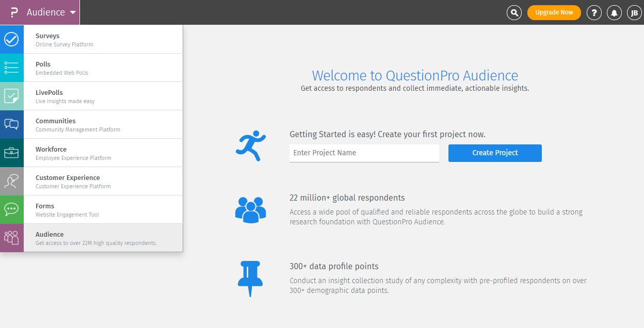This screenshot has height=328, width=644.
Task: Click the Enter Project Name field
Action: pyautogui.click(x=364, y=153)
